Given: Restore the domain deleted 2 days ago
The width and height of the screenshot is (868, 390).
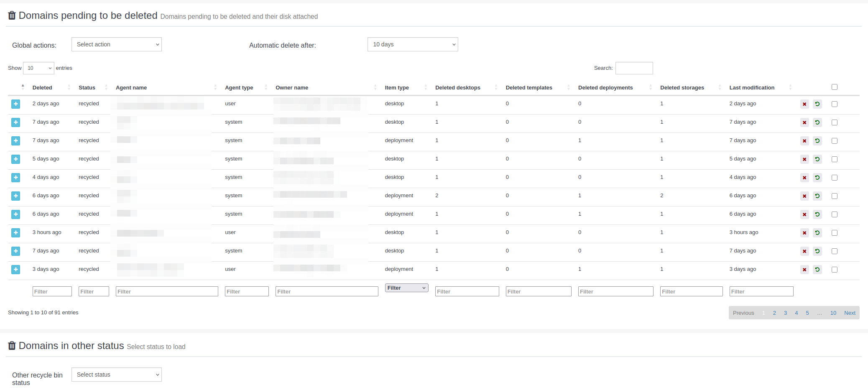Looking at the screenshot, I should pyautogui.click(x=817, y=104).
